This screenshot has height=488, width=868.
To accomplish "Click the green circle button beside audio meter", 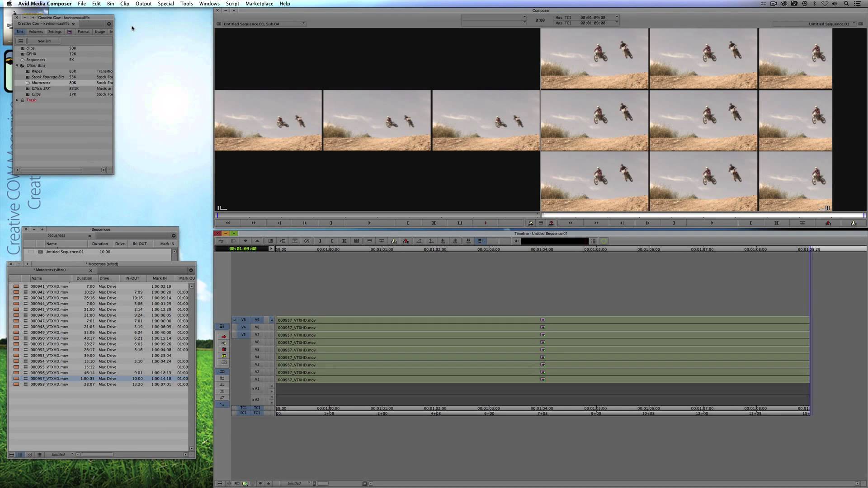I will (x=604, y=241).
